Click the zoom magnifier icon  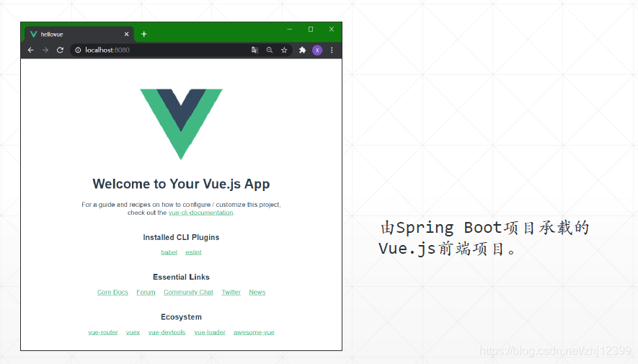coord(270,50)
